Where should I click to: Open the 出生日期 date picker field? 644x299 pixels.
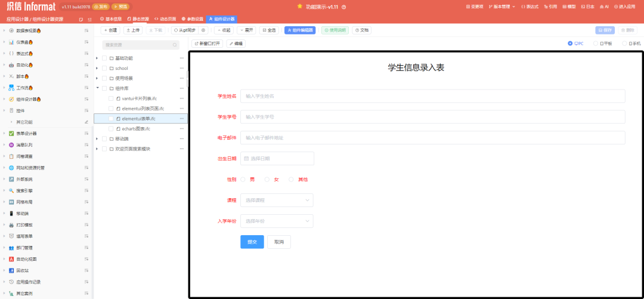click(x=277, y=158)
